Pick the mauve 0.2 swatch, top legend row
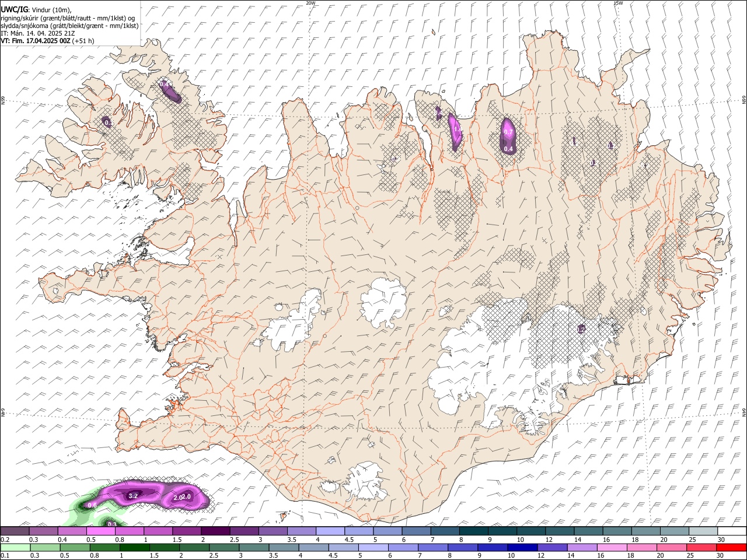This screenshot has width=747, height=560. [15, 531]
